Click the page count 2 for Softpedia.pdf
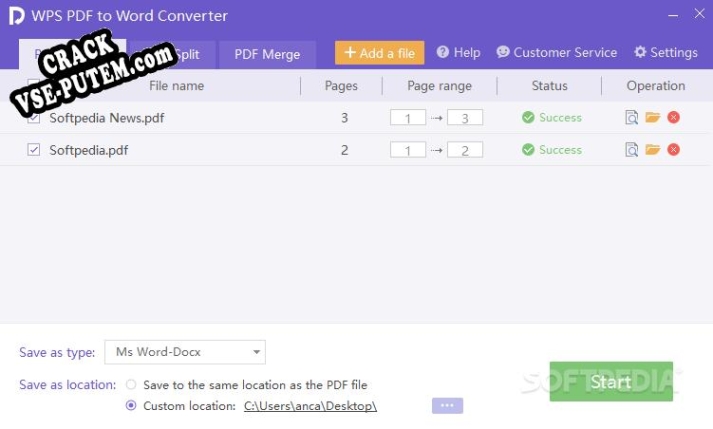This screenshot has height=429, width=713. tap(345, 150)
